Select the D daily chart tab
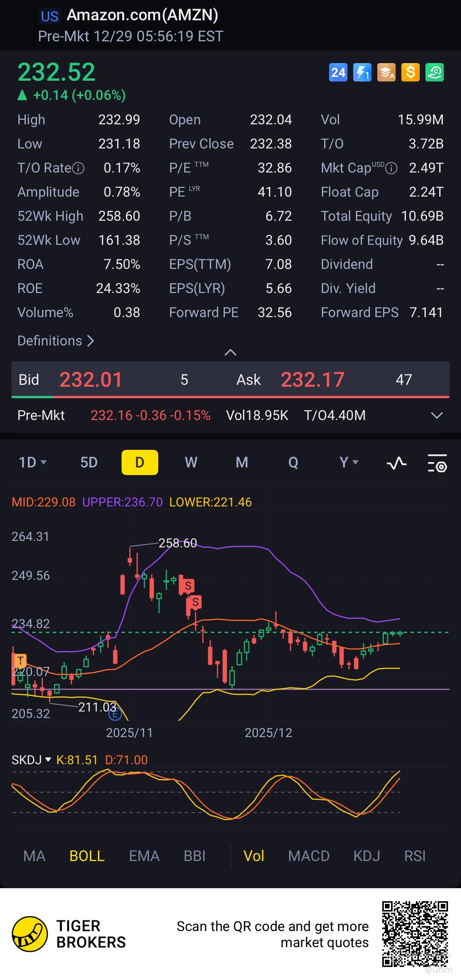 [140, 462]
